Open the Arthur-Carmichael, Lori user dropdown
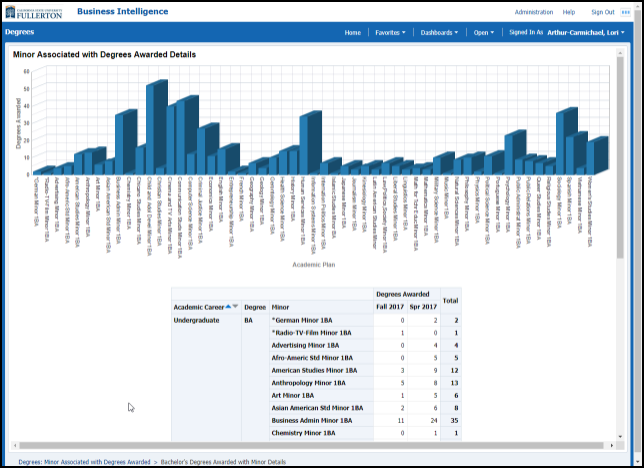644x468 pixels. (586, 32)
